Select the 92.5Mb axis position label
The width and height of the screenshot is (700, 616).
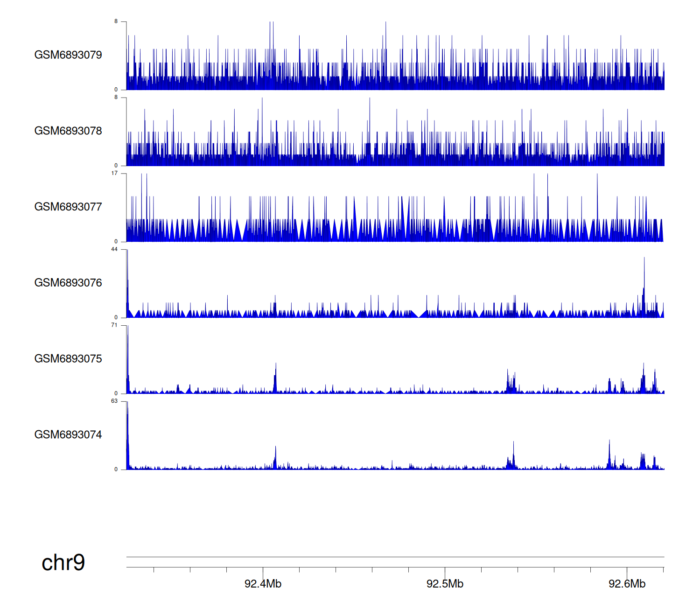coord(445,584)
